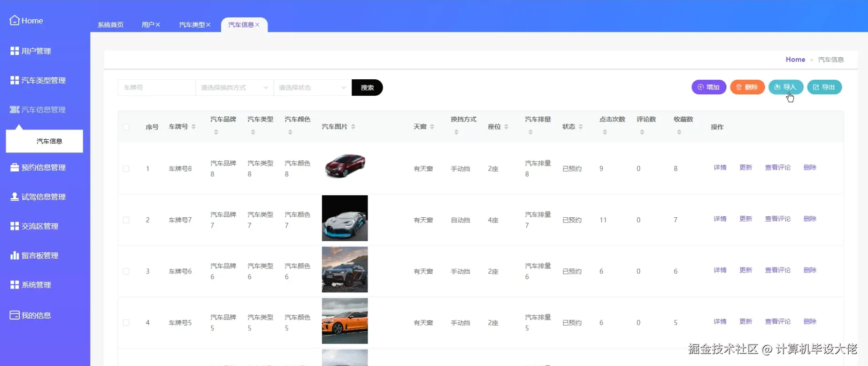
Task: Check the row for 车牌号6
Action: point(126,271)
